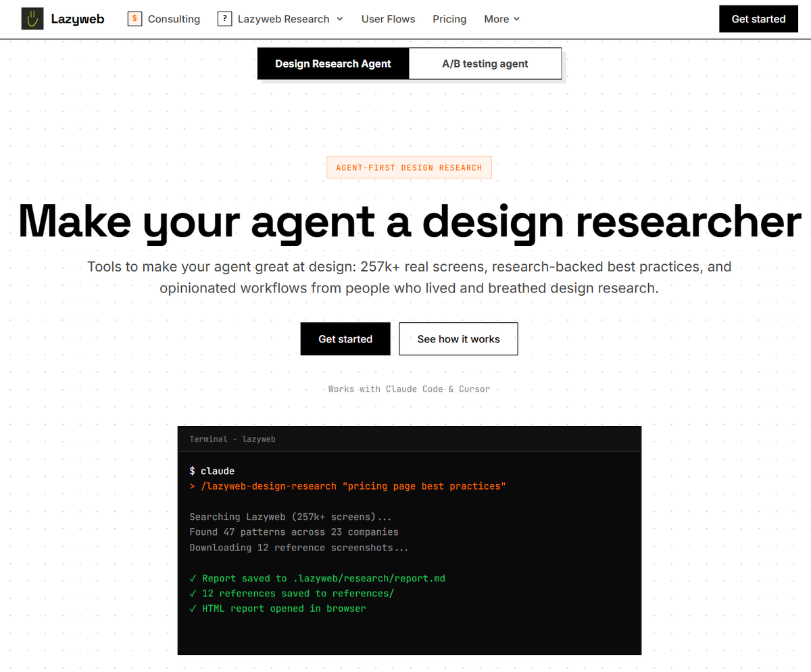Click 'HTML report opened in browser' line

(x=278, y=609)
